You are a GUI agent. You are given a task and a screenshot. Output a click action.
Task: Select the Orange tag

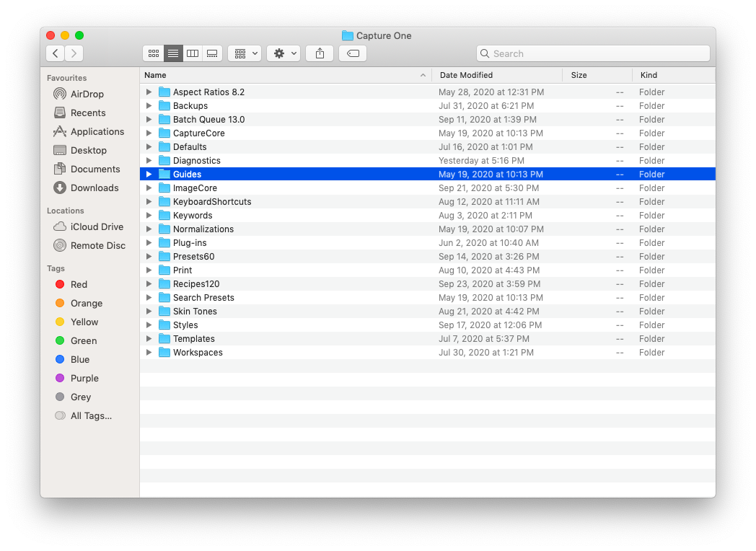click(x=79, y=303)
